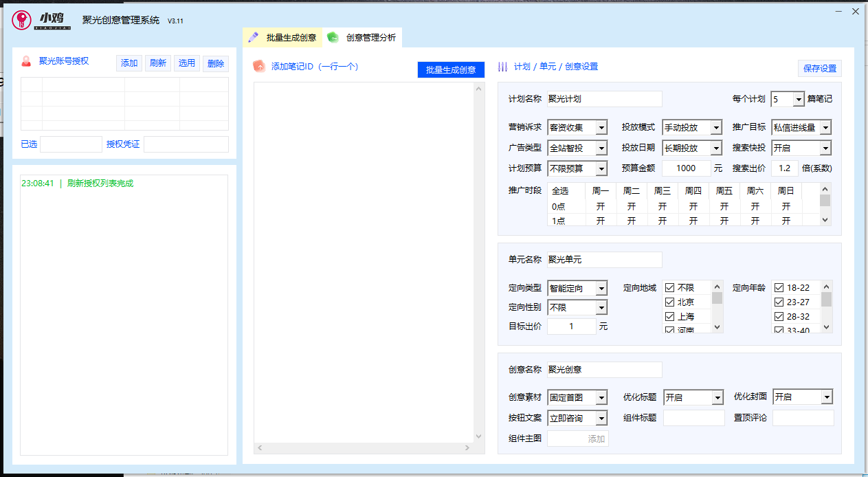Click the orange upload icon beside 添加笔记ID
868x477 pixels.
pos(259,66)
